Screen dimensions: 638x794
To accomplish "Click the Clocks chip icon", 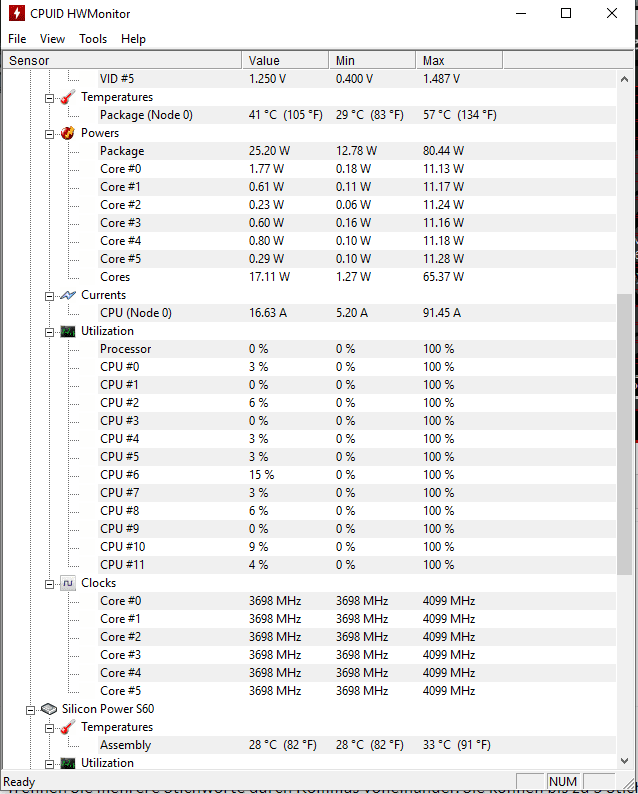I will pyautogui.click(x=68, y=583).
